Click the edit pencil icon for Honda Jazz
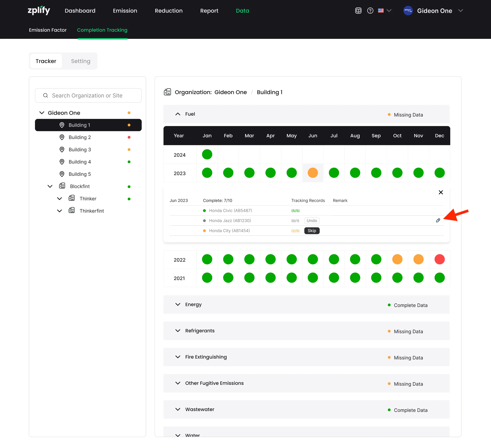 (x=438, y=220)
